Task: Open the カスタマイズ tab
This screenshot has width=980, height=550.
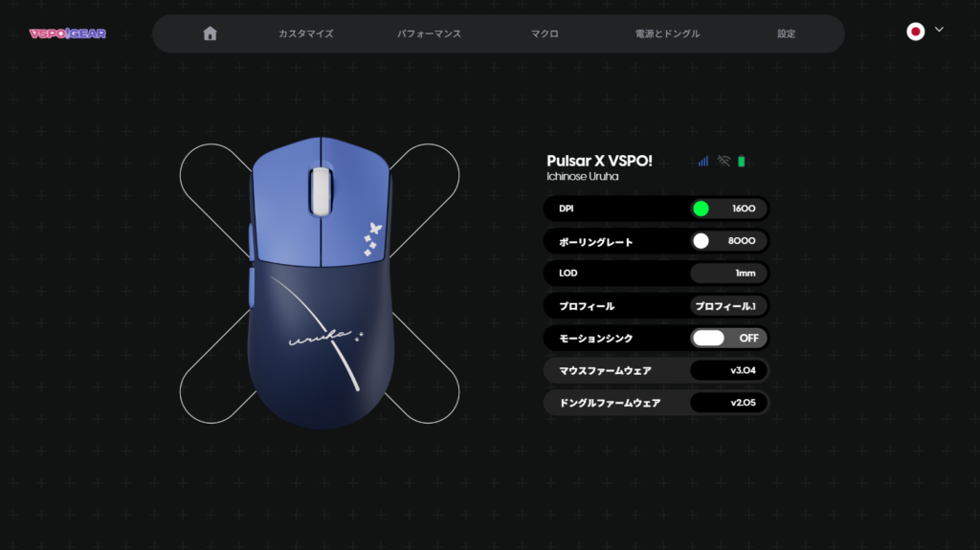Action: coord(305,34)
